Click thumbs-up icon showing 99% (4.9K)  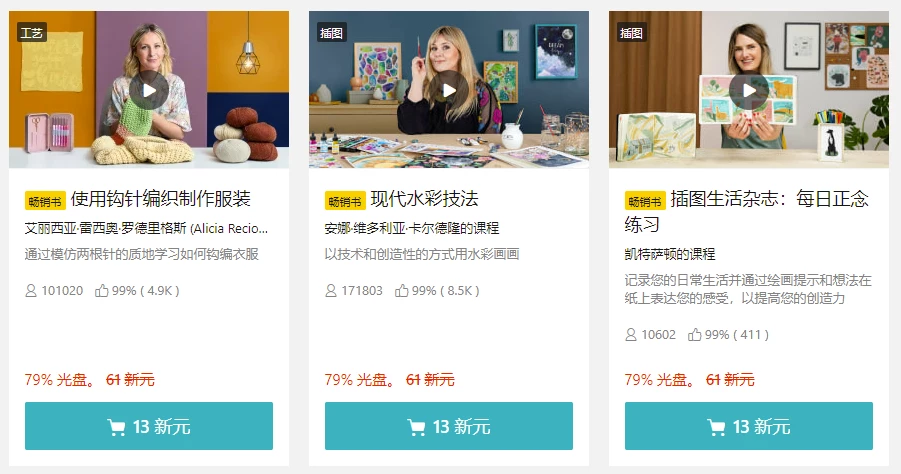point(102,290)
